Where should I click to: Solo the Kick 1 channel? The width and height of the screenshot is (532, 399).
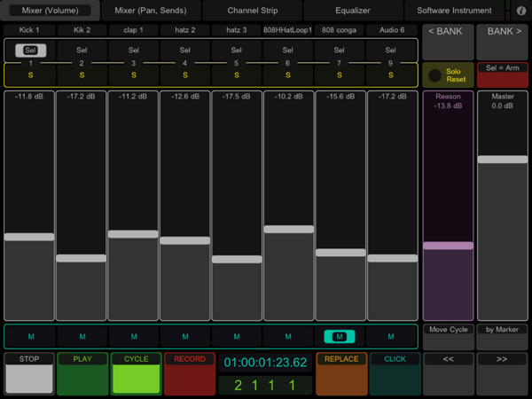(x=30, y=74)
